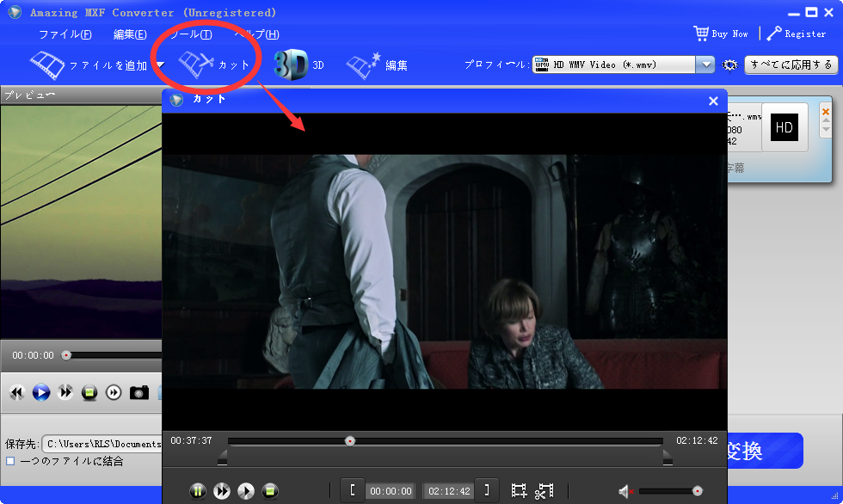
Task: Open the 3D settings tool
Action: click(x=299, y=65)
